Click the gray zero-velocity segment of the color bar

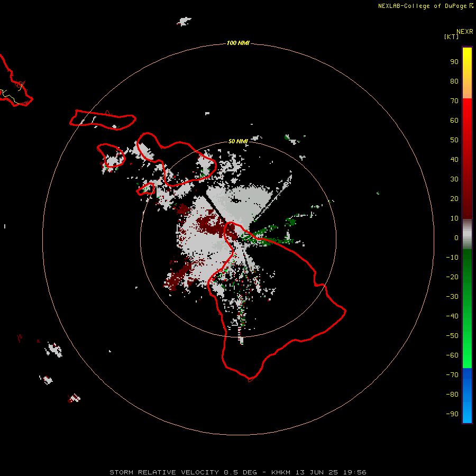[467, 234]
